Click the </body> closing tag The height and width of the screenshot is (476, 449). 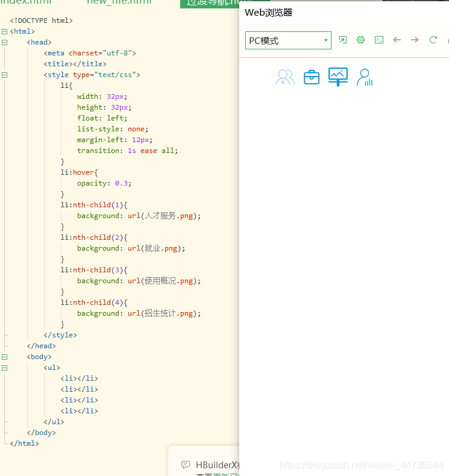pyautogui.click(x=42, y=433)
